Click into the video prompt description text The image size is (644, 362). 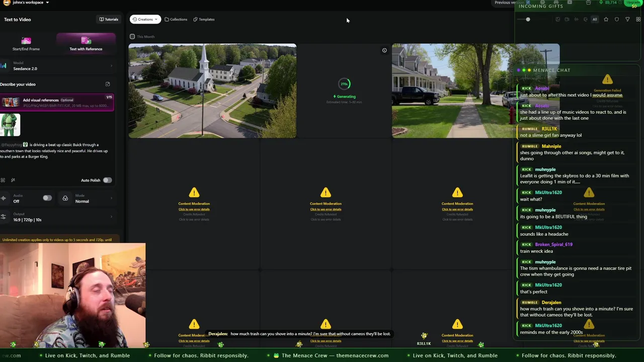[x=54, y=151]
